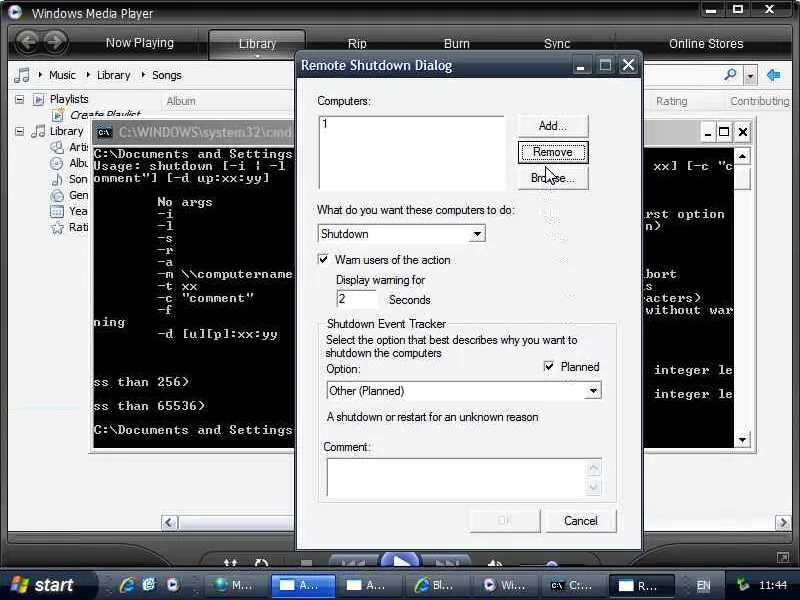Select the Songs note icon in Library
The image size is (800, 600).
click(57, 179)
